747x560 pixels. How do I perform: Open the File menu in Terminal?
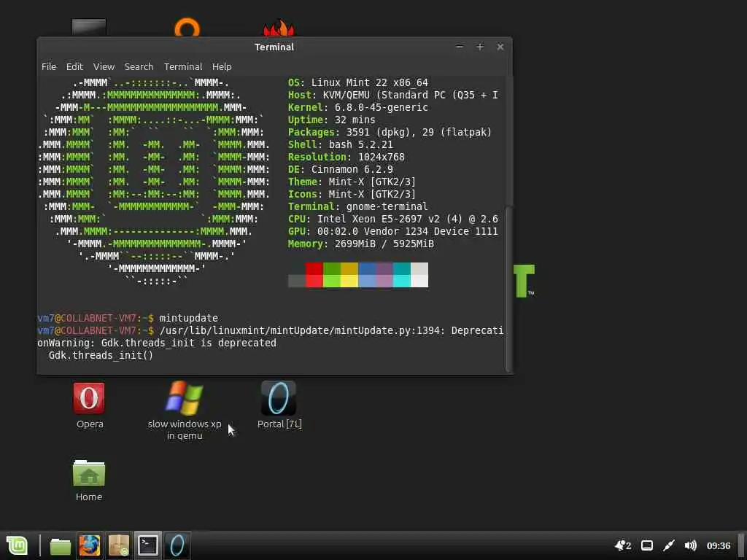(x=49, y=66)
